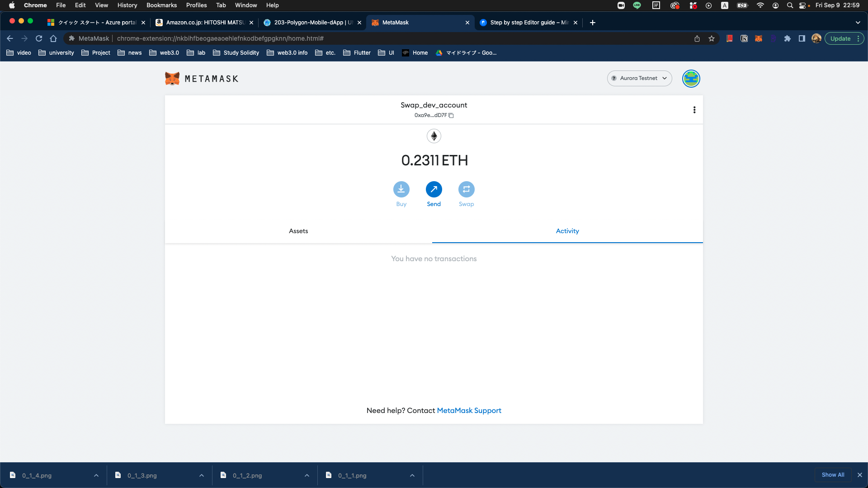Open the UI bookmarks folder
Image resolution: width=868 pixels, height=488 pixels.
[x=387, y=53]
